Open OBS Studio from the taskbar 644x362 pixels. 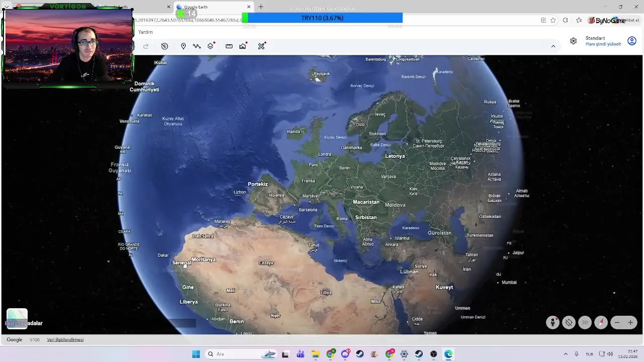pos(434,354)
